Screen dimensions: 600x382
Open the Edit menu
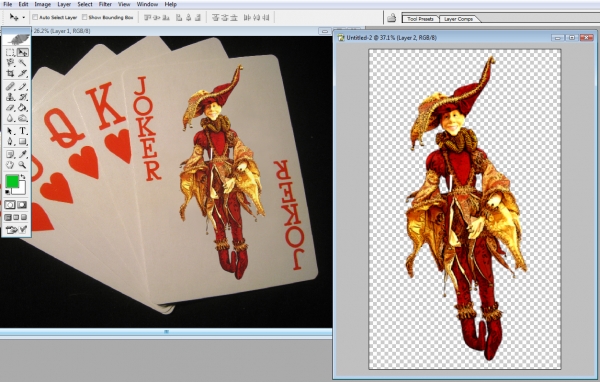click(x=23, y=4)
